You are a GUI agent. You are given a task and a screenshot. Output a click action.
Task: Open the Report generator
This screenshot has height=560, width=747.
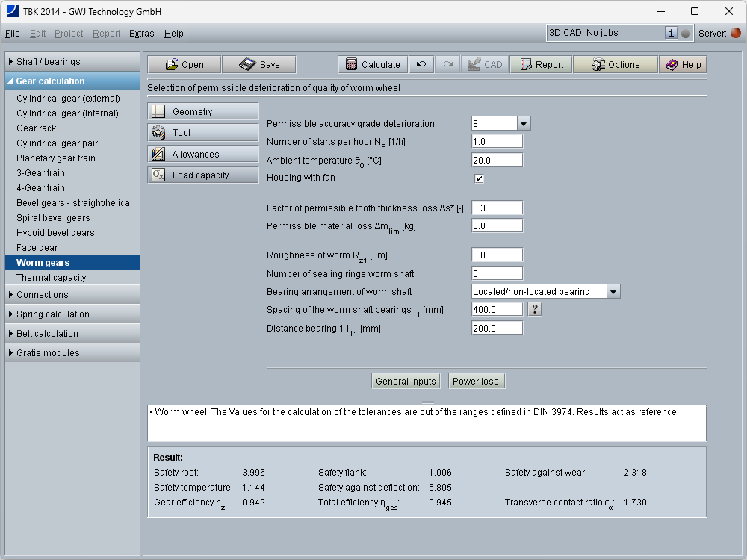tap(541, 65)
